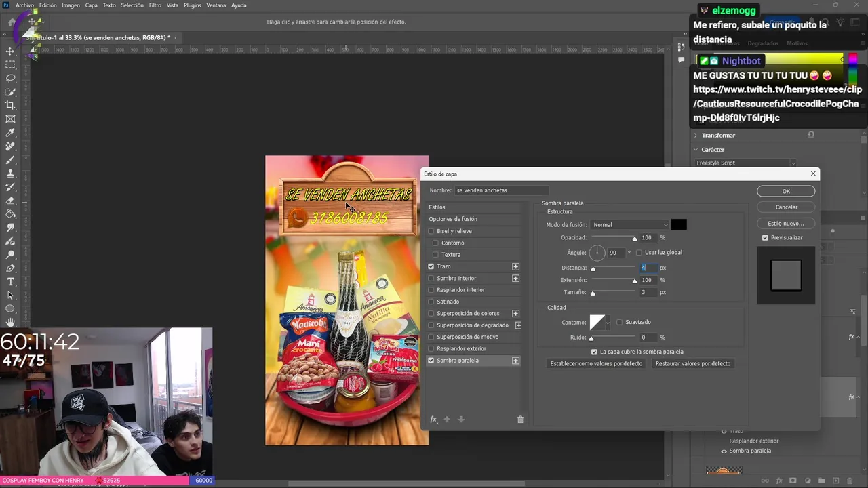Select the Lasso tool
This screenshot has width=868, height=488.
tap(10, 78)
